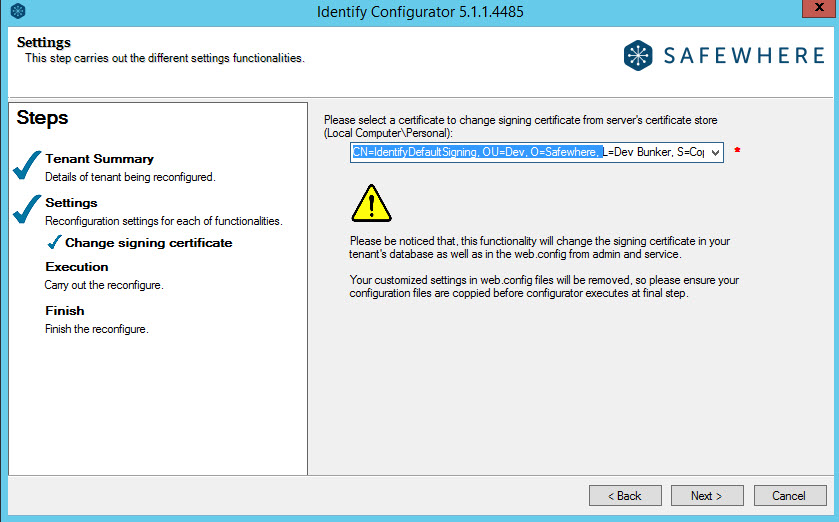Click the red required-field asterisk
The image size is (839, 522).
click(x=737, y=151)
